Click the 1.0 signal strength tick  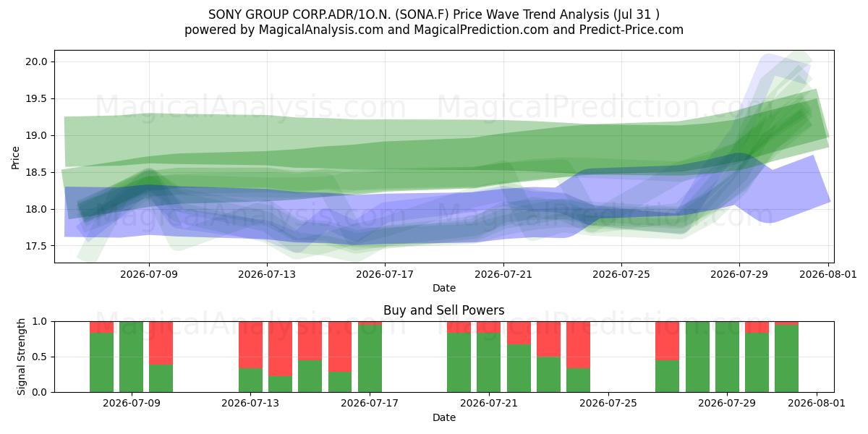[x=41, y=321]
